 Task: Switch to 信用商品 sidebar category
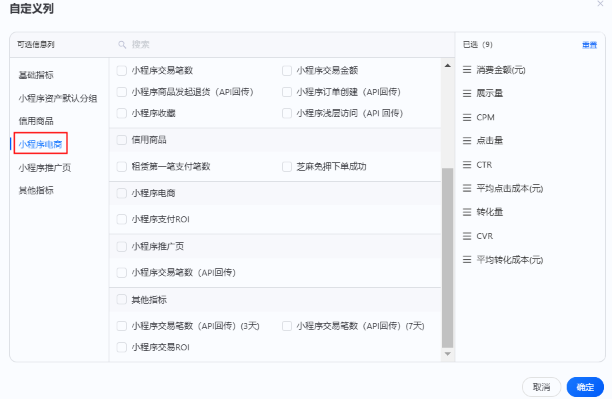point(36,121)
